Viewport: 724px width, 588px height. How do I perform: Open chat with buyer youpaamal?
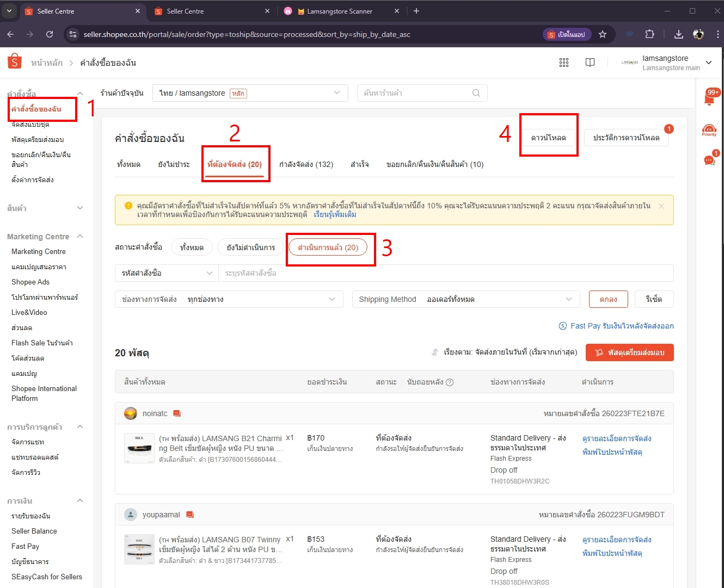pos(190,515)
